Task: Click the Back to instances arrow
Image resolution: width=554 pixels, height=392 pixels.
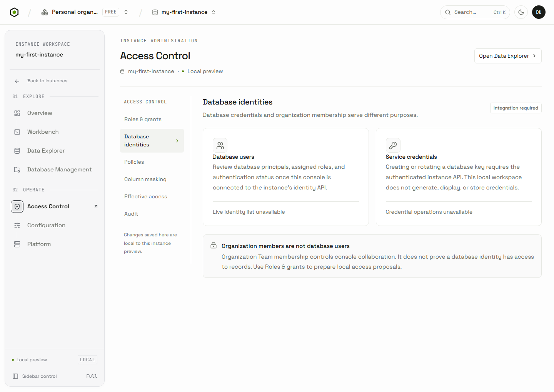Action: [17, 81]
